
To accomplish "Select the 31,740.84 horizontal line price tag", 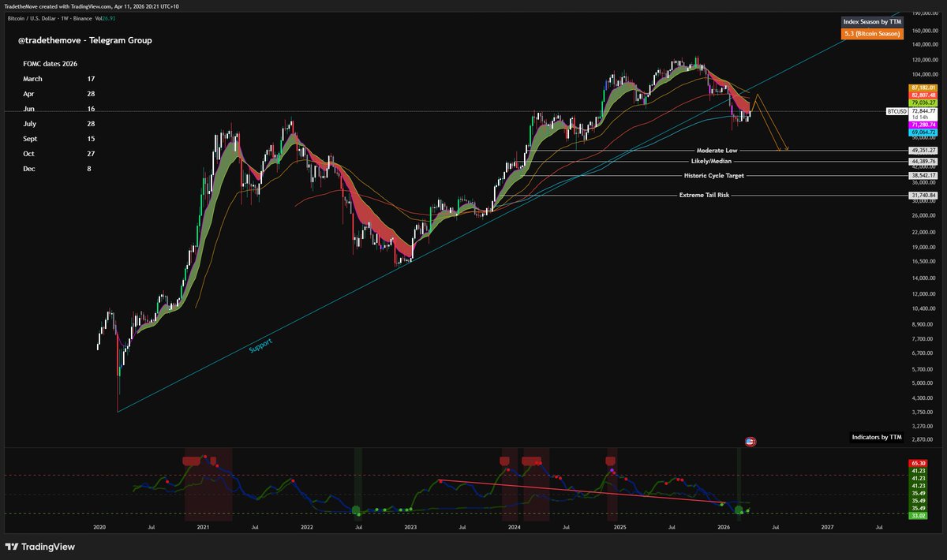I will click(x=923, y=195).
